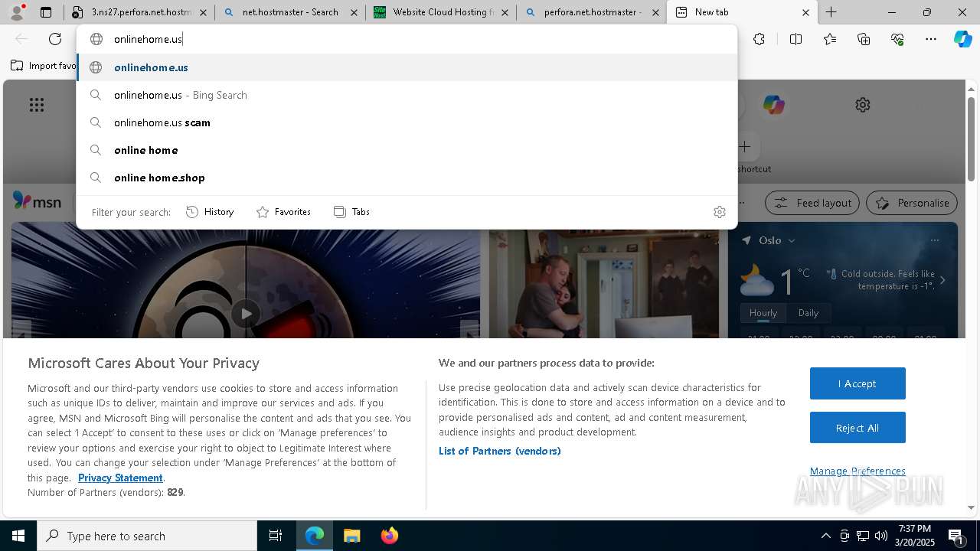Select onlinehome.us URL suggestion
The width and height of the screenshot is (980, 551).
[407, 67]
